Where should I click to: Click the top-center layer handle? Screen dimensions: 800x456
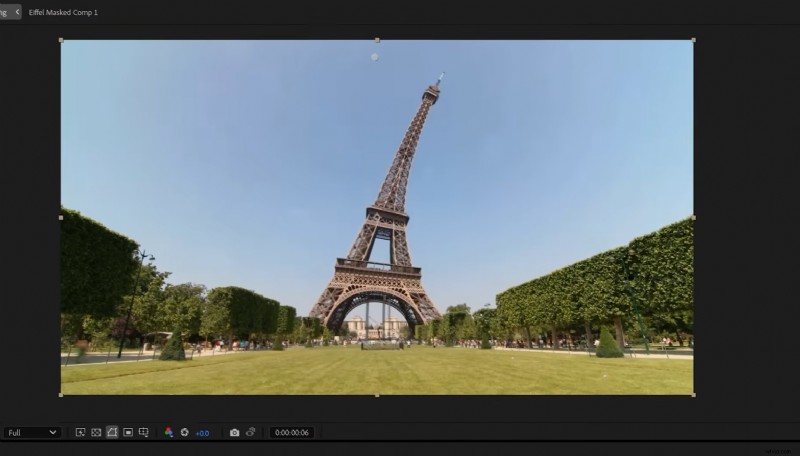click(377, 40)
